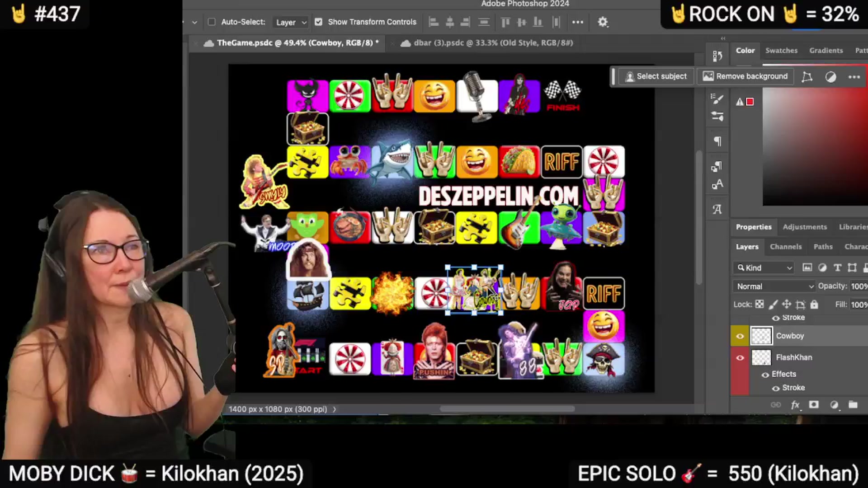Enable the Auto-Select checkbox
Image resolution: width=868 pixels, height=488 pixels.
[x=211, y=22]
